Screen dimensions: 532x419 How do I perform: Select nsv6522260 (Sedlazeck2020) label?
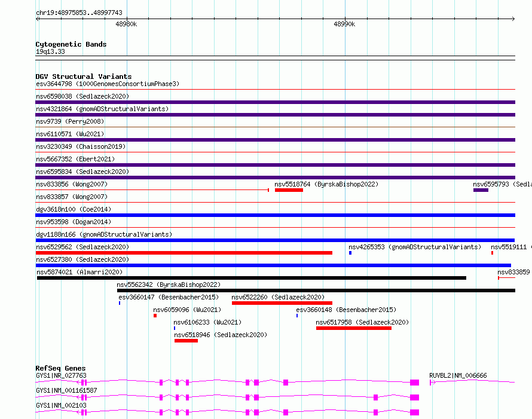tap(278, 297)
